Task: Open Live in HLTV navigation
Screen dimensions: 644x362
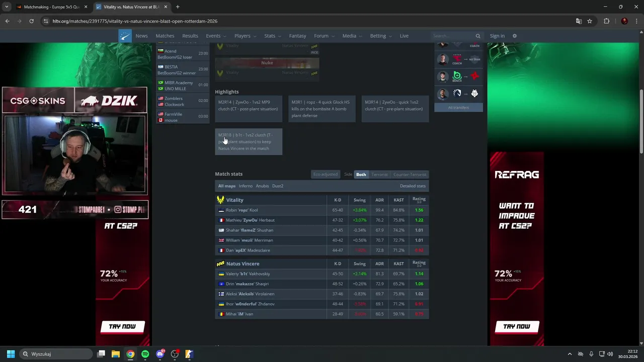Action: click(404, 36)
